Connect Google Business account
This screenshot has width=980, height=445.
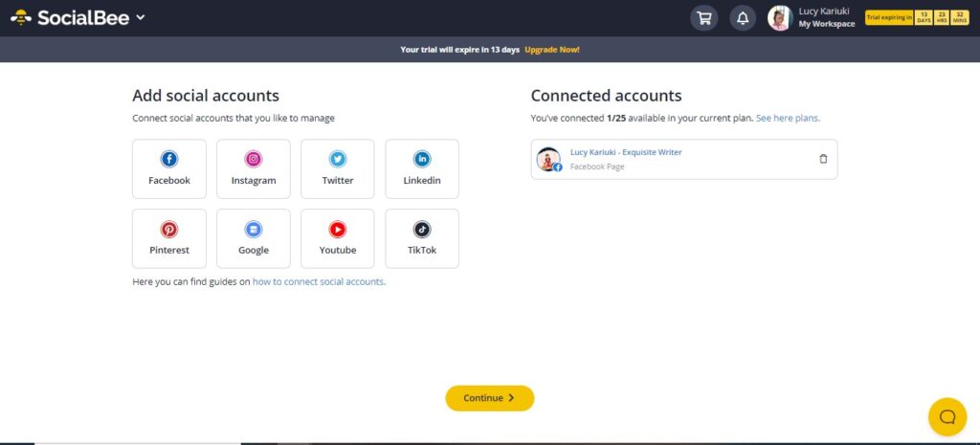(x=254, y=238)
